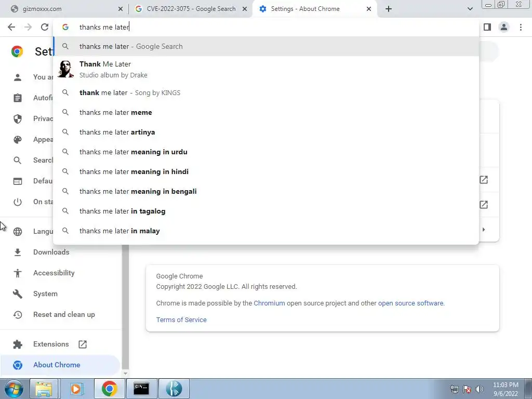Click the upper external-link icon in About card
The image size is (532, 399).
(x=484, y=180)
